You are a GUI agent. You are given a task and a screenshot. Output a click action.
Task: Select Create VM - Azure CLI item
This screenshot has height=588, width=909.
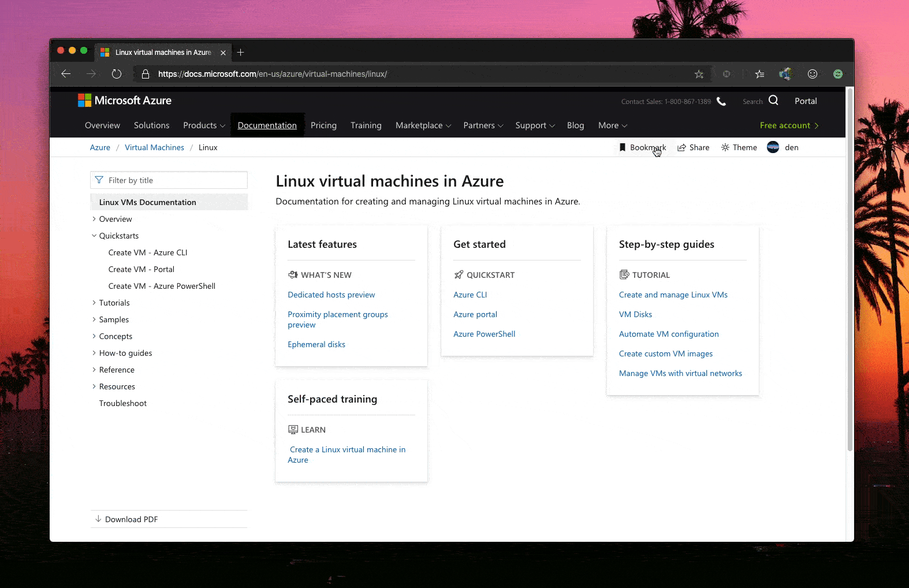point(148,252)
